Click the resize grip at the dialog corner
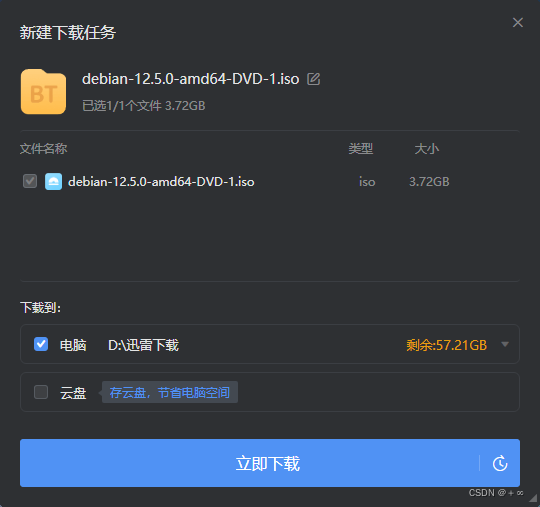The image size is (540, 507). coord(533,499)
